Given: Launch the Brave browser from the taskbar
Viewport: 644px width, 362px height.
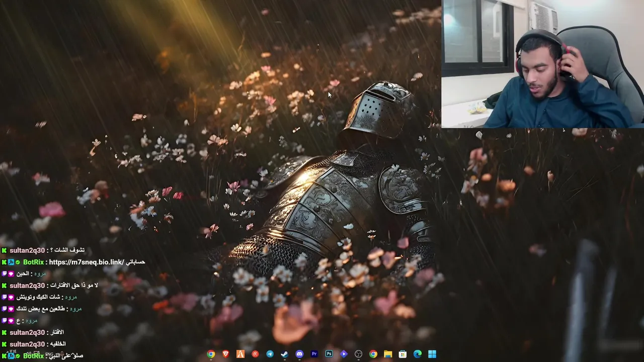Looking at the screenshot, I should click(x=225, y=354).
